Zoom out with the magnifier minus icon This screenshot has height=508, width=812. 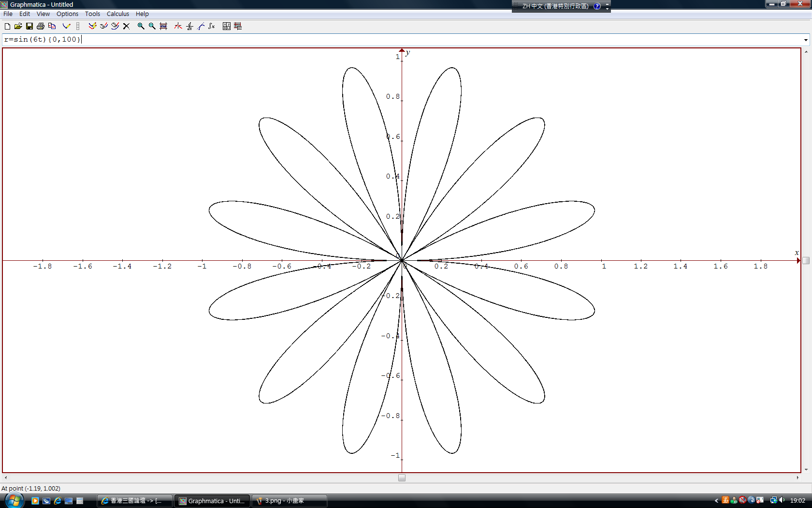click(x=152, y=26)
